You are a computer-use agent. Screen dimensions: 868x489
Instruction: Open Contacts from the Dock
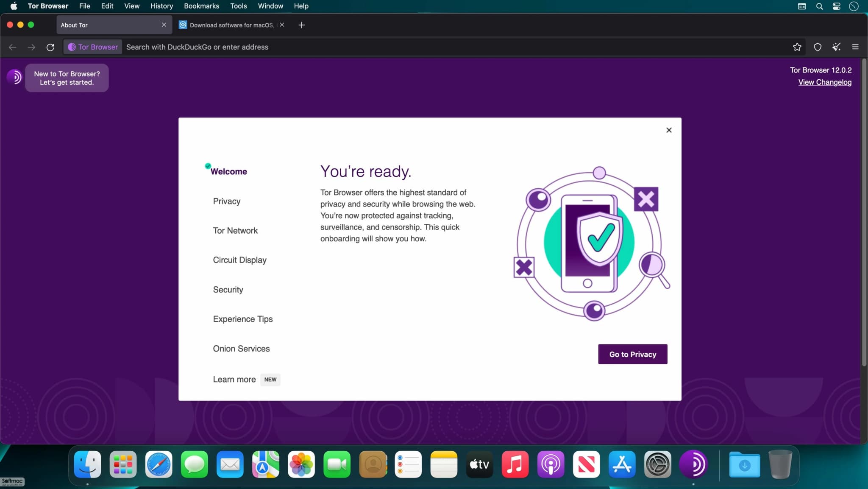coord(373,464)
